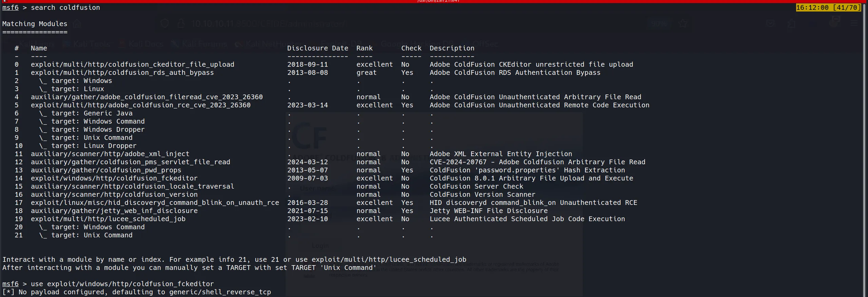Viewport: 868px width, 297px height.
Task: Click the 'Disclosure Date' column header
Action: 317,48
